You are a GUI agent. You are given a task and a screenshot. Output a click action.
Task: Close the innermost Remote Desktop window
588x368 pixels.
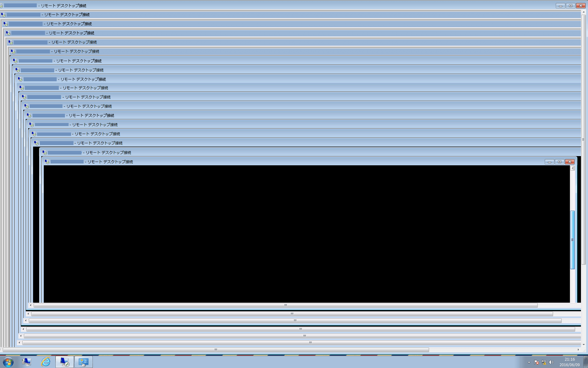coord(570,162)
